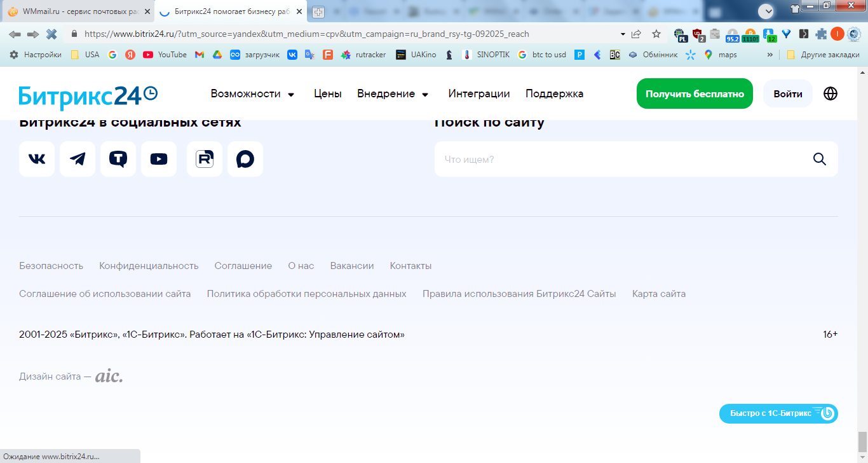This screenshot has width=868, height=463.
Task: Open the rutracker bookmark
Action: pyautogui.click(x=363, y=55)
